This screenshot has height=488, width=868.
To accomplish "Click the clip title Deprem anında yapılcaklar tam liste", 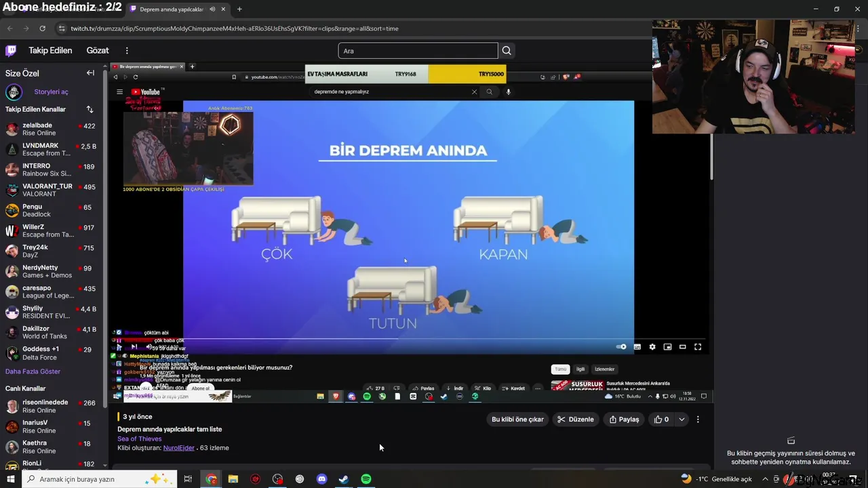I will coord(170,429).
